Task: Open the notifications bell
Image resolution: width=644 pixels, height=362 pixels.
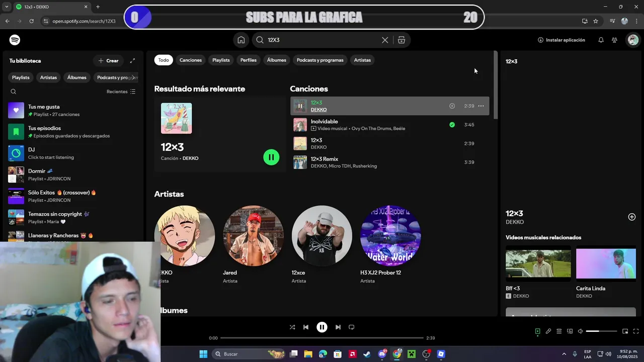Action: [601, 40]
